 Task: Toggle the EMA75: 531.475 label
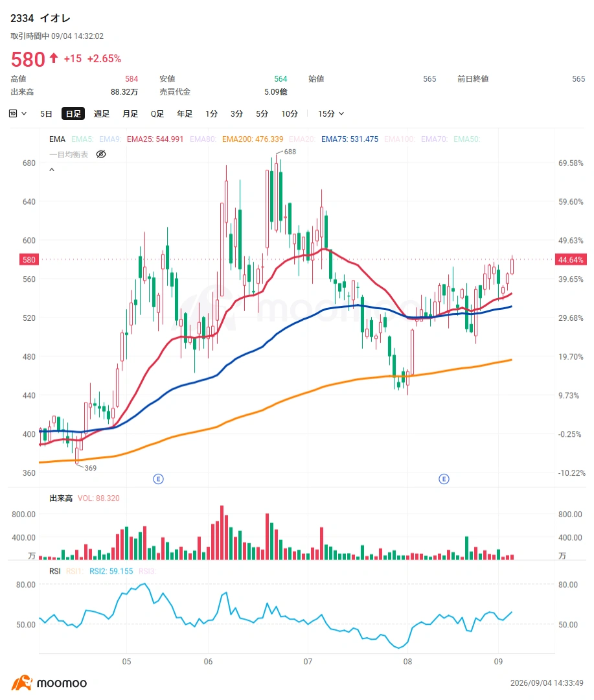point(349,139)
